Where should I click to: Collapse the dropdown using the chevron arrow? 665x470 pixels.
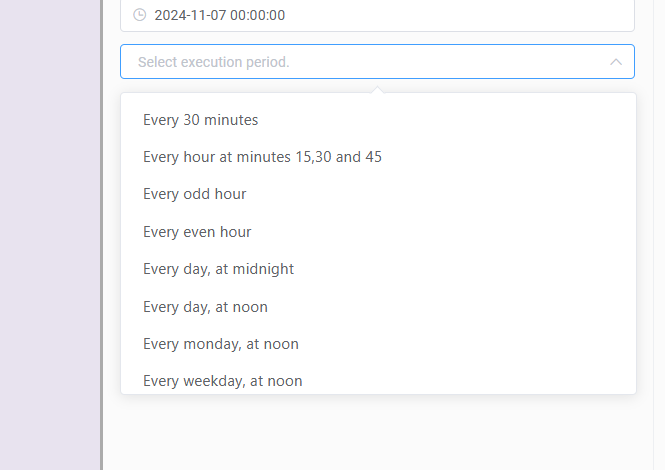(x=616, y=62)
